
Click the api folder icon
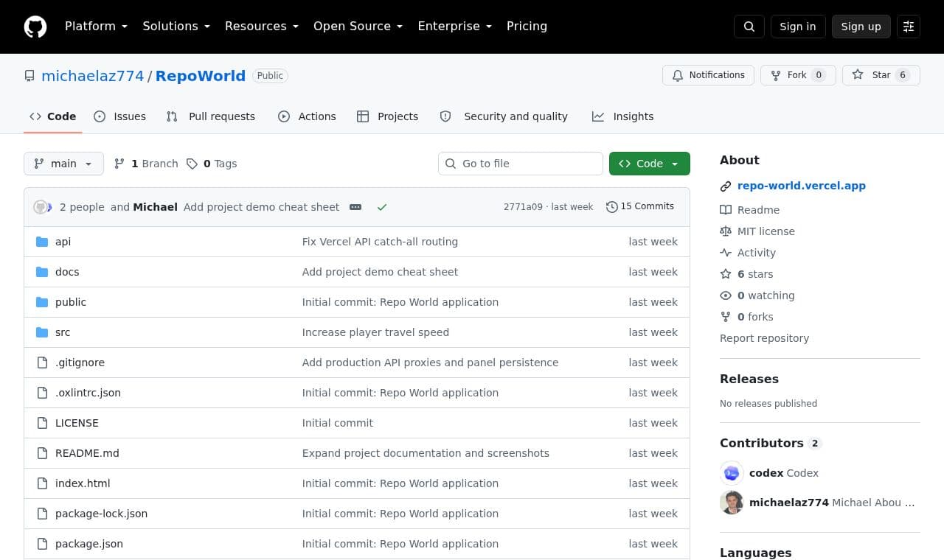42,242
